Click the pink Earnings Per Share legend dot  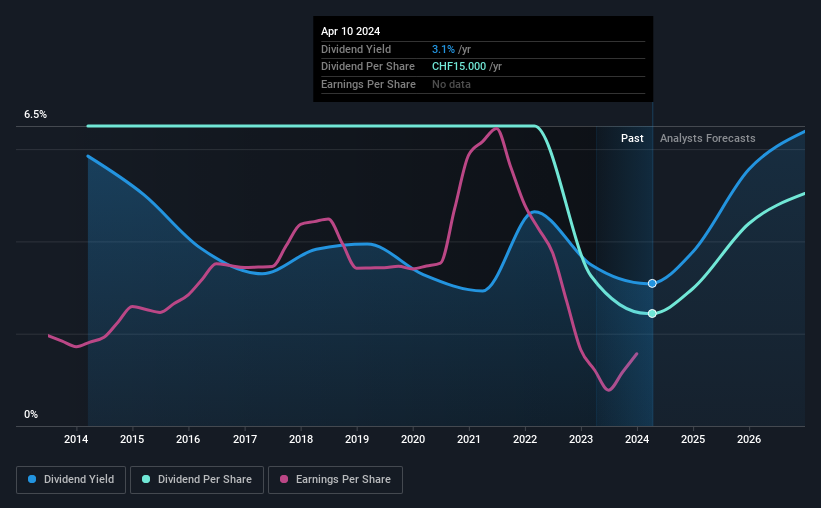[x=284, y=479]
